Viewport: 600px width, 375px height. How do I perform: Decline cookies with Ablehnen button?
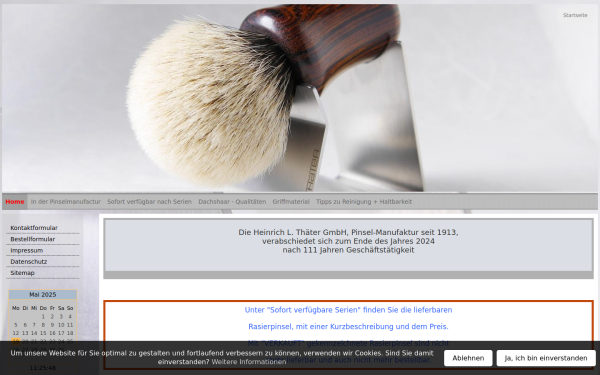pos(468,358)
